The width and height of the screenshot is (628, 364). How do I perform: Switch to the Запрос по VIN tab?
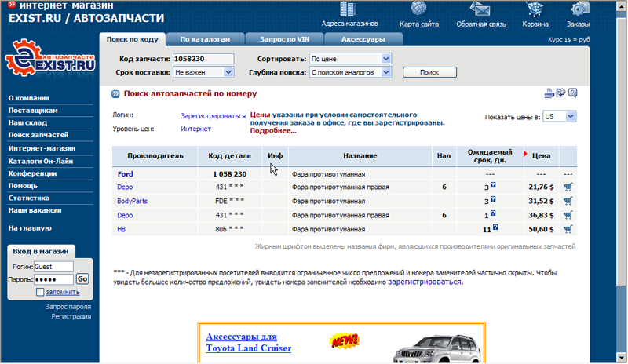[284, 39]
